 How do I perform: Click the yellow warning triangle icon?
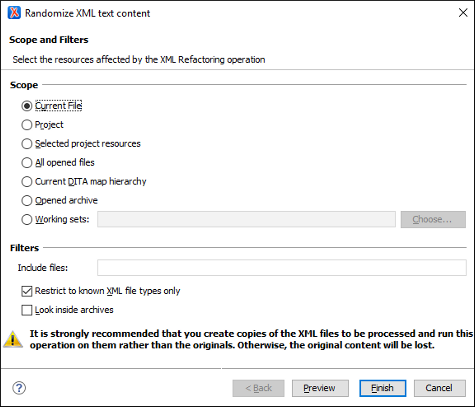[x=13, y=339]
